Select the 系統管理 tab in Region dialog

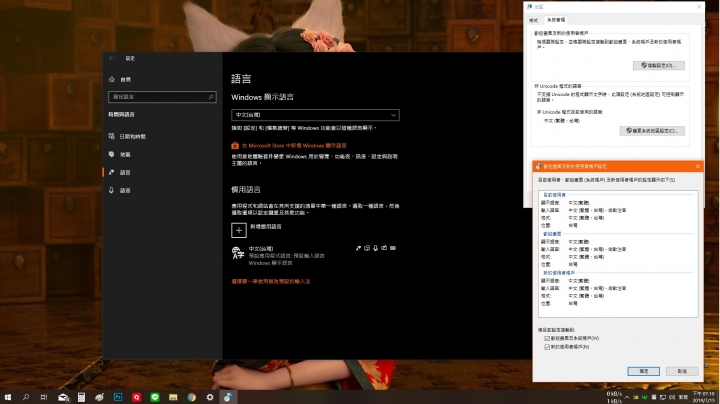pos(556,20)
